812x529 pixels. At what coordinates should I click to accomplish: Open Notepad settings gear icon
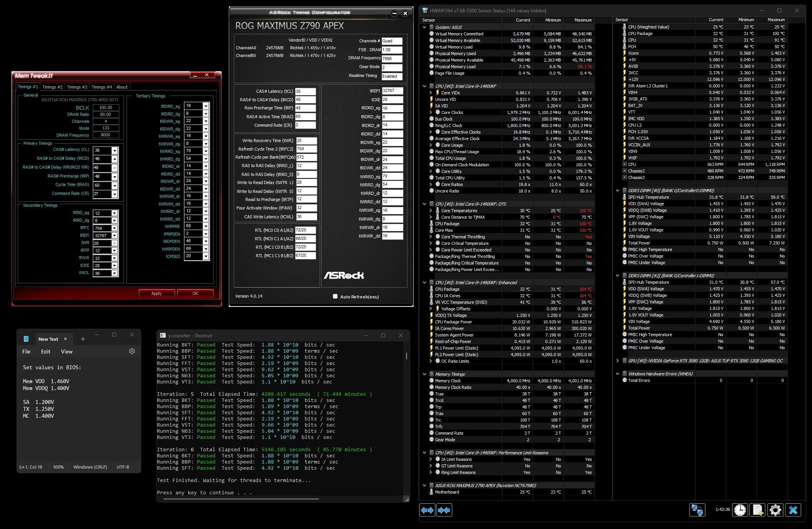click(x=132, y=351)
